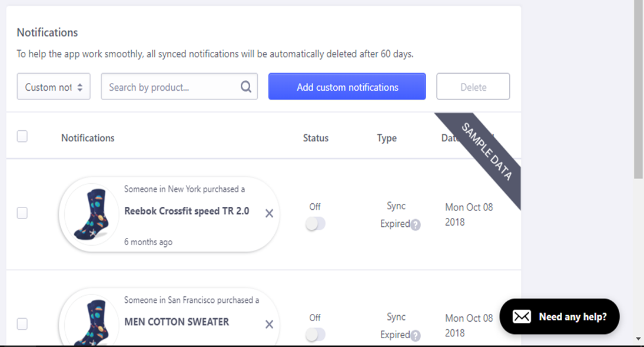Image resolution: width=644 pixels, height=347 pixels.
Task: Click Add custom notifications button
Action: 347,87
